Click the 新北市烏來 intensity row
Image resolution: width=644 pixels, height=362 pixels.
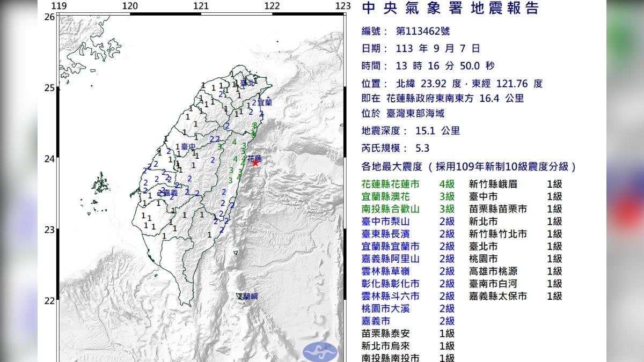(408, 346)
